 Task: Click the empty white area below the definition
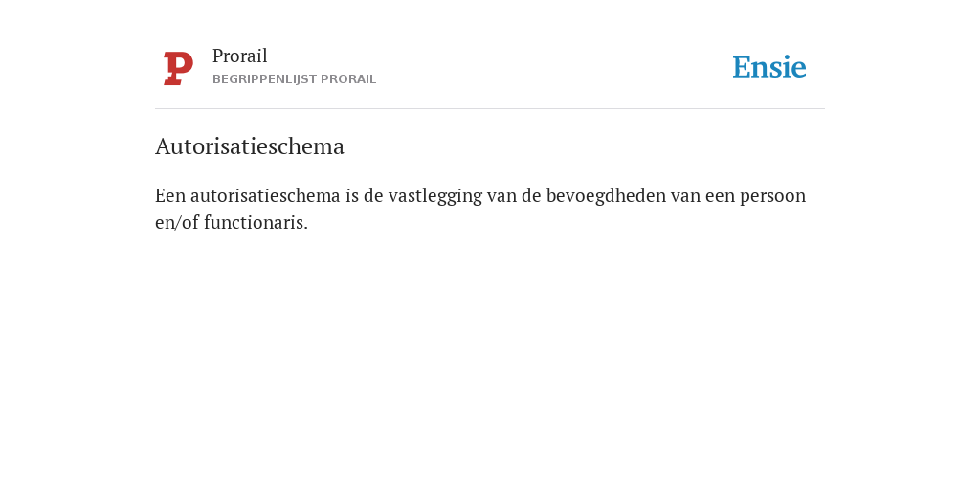click(490, 356)
